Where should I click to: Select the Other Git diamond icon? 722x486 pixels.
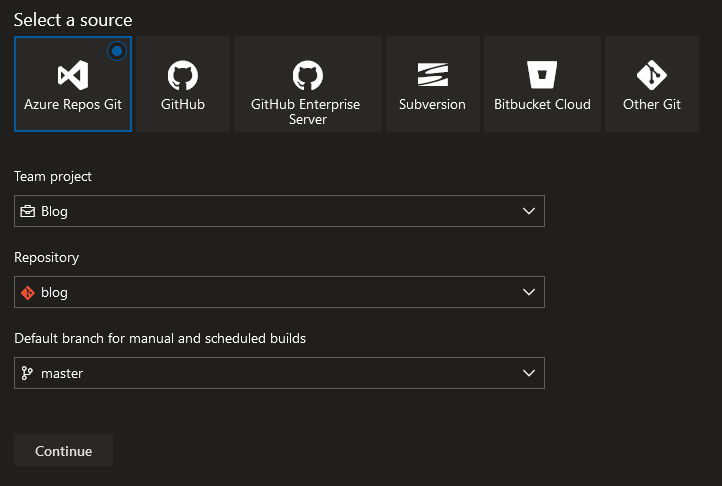tap(652, 75)
